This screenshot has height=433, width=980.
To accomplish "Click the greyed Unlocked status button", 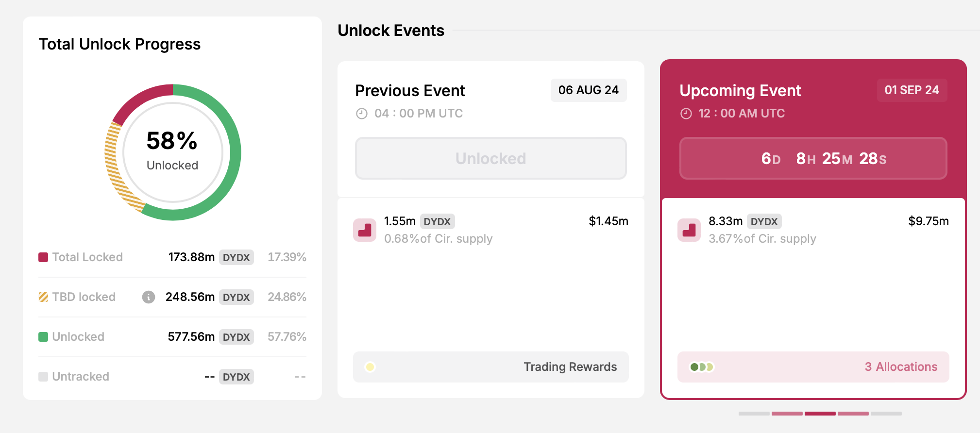I will 490,158.
